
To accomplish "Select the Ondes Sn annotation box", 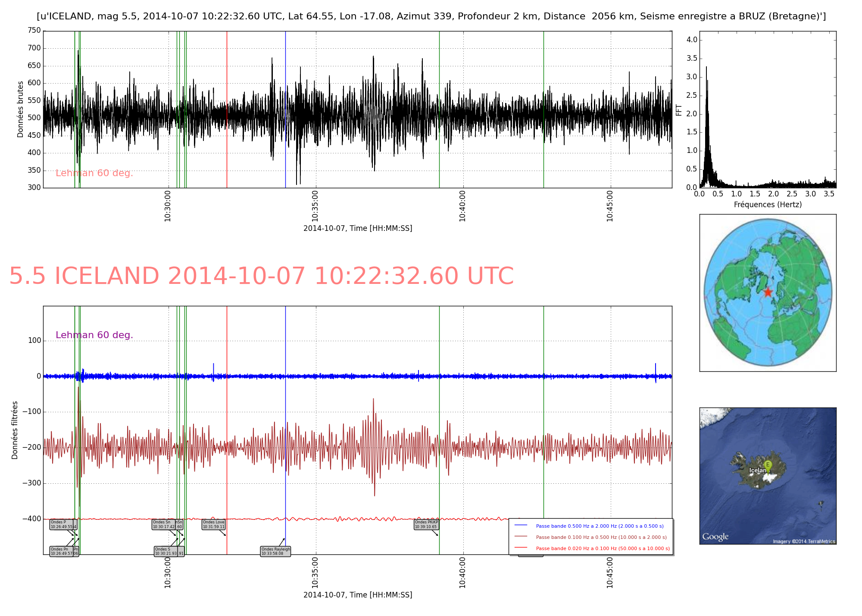I will tap(164, 524).
